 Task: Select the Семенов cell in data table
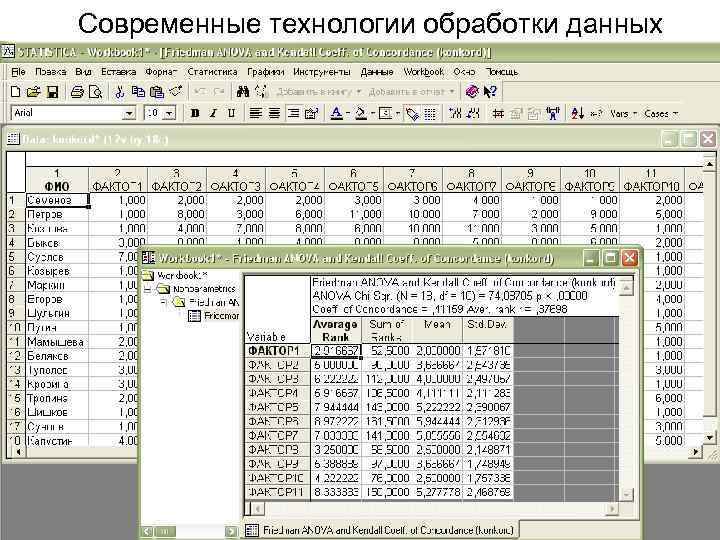[57, 200]
